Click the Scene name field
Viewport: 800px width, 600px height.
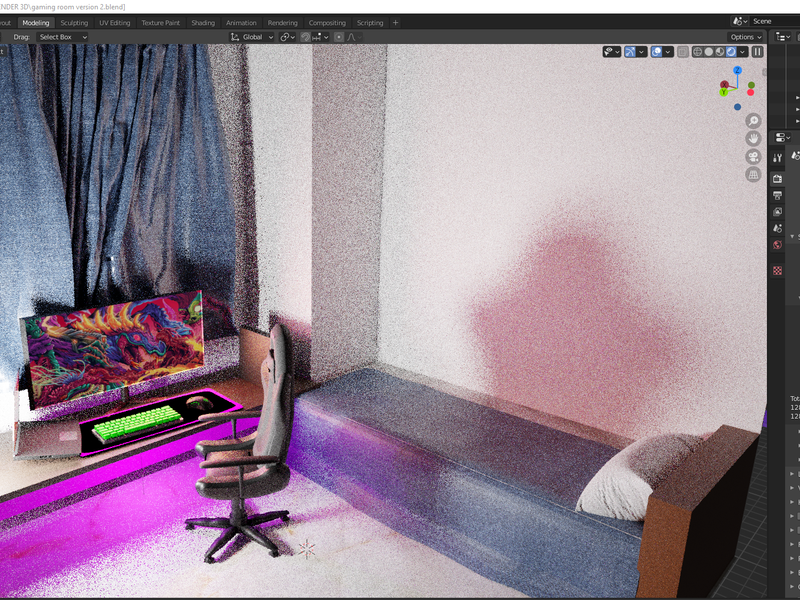tap(775, 21)
